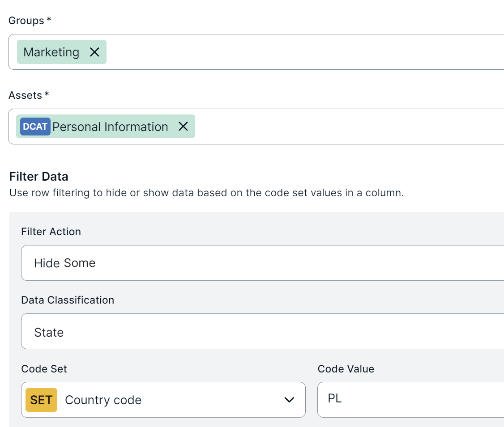Click the Groups field label
The width and height of the screenshot is (504, 427).
coord(26,21)
